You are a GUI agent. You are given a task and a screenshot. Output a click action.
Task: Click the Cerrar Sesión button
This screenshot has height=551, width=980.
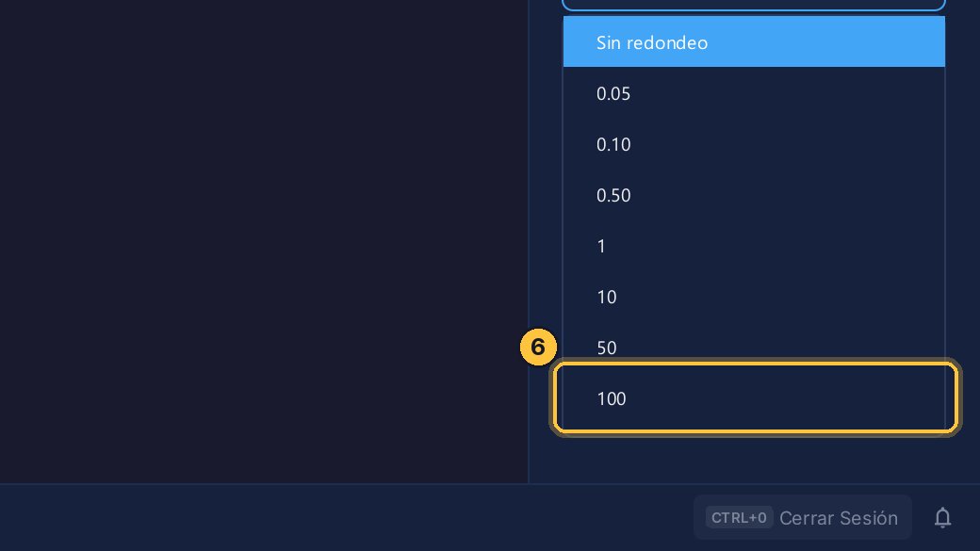pos(803,517)
